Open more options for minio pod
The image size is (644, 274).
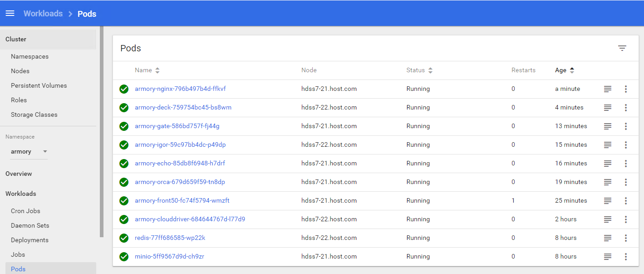pyautogui.click(x=626, y=257)
